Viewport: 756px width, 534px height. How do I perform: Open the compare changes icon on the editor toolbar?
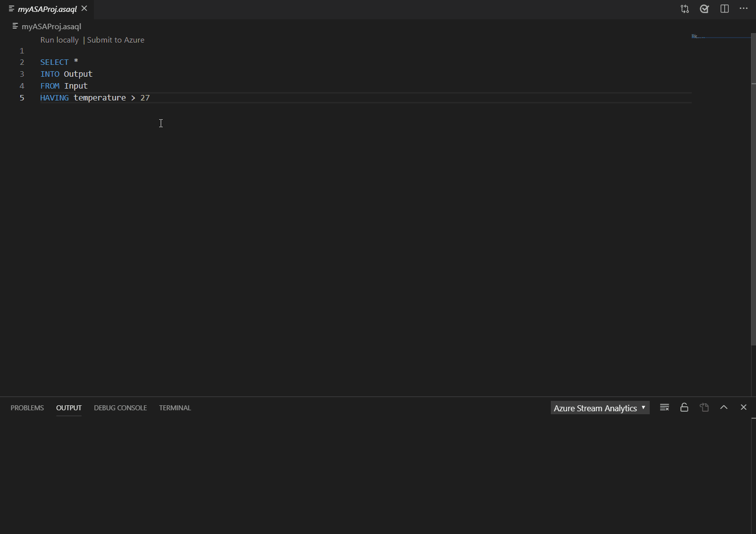[x=684, y=8]
